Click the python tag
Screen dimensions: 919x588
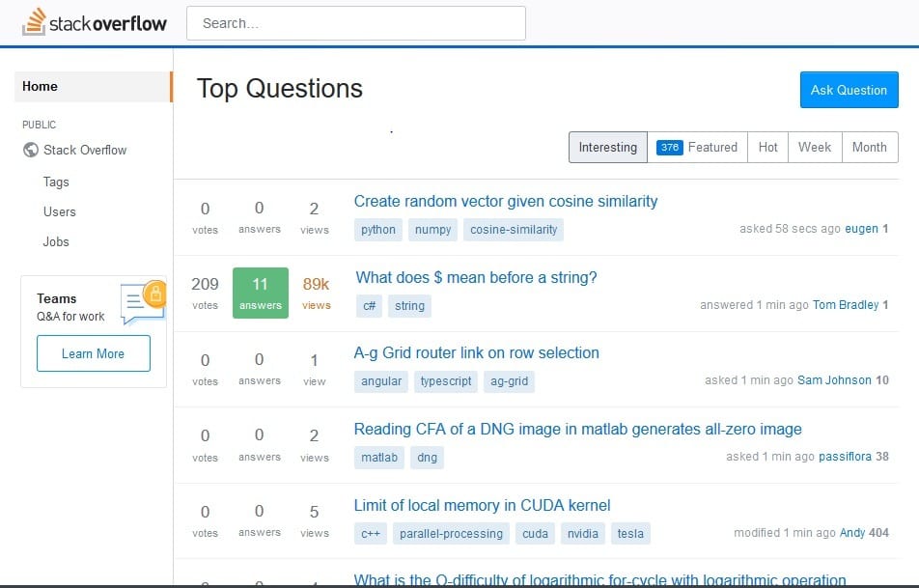click(376, 230)
